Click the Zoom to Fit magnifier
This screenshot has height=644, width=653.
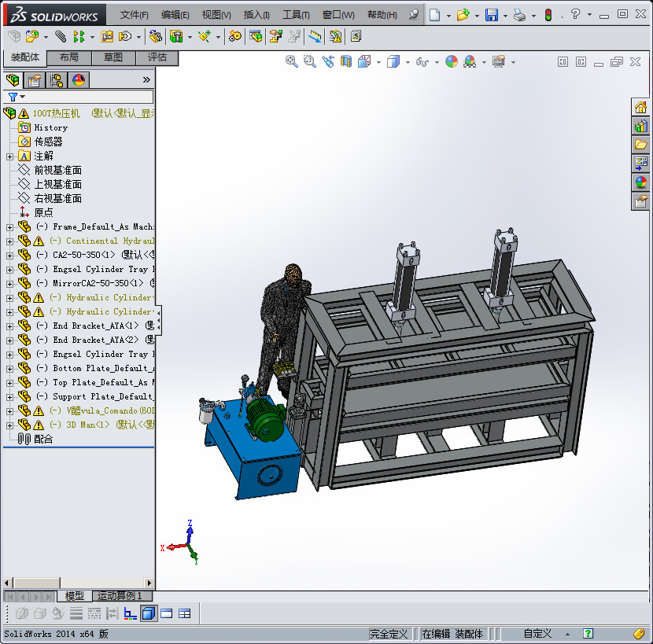pos(292,61)
